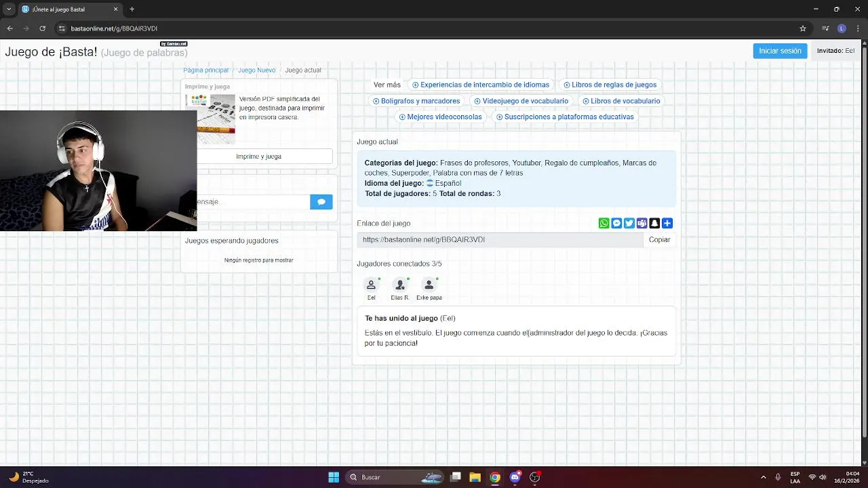Open Libros de reglas de juegos link
868x488 pixels.
point(610,85)
